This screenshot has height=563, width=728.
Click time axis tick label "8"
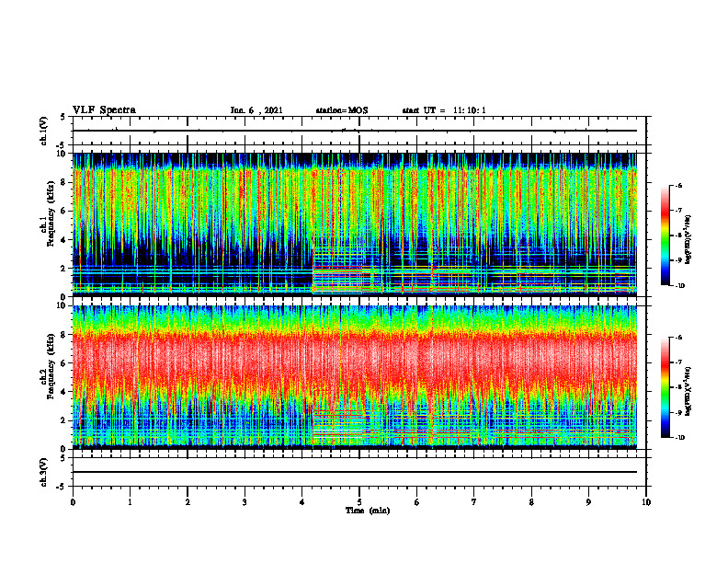[x=531, y=502]
